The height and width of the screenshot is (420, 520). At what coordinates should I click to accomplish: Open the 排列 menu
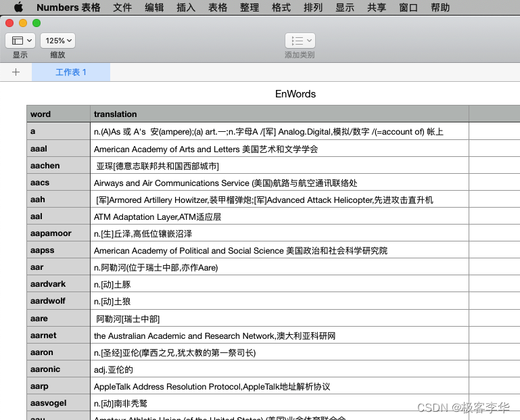pyautogui.click(x=313, y=7)
